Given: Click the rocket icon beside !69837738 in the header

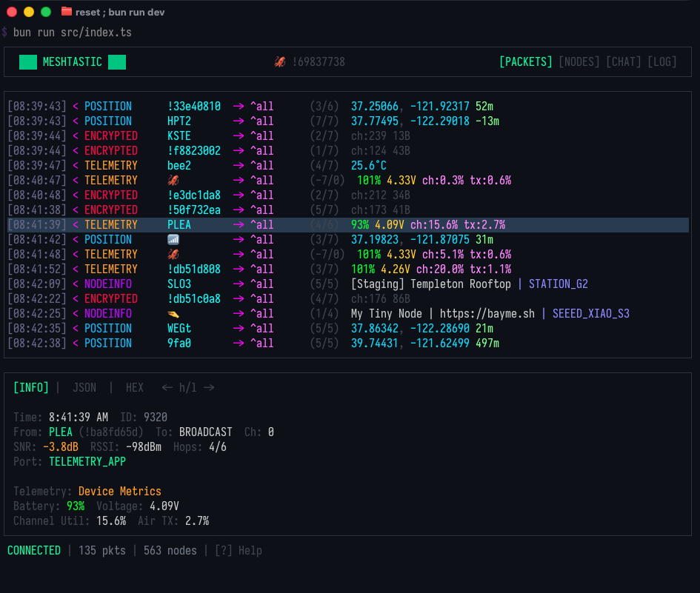Looking at the screenshot, I should coord(279,61).
